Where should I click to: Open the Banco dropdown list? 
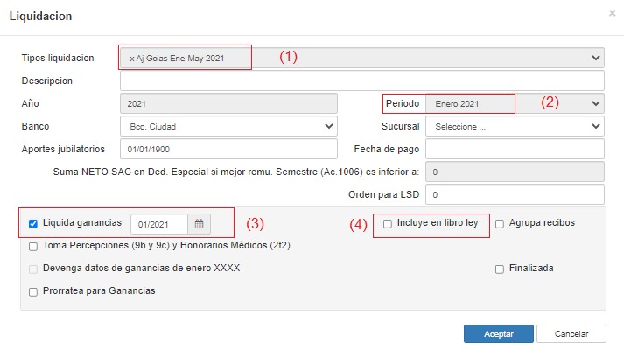click(x=228, y=126)
